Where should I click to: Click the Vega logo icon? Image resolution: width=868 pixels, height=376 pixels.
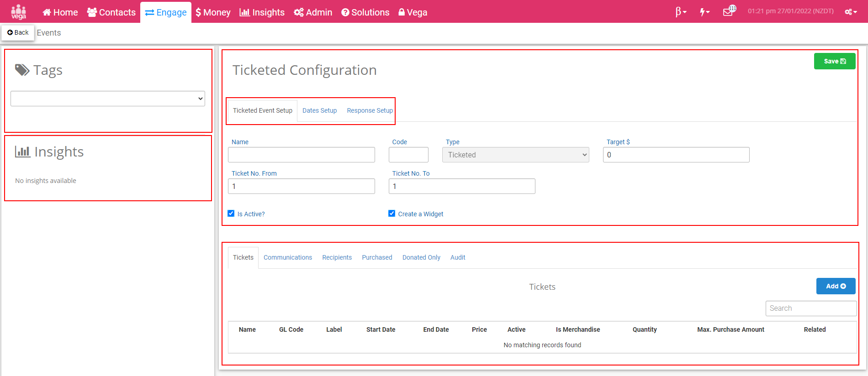tap(18, 12)
